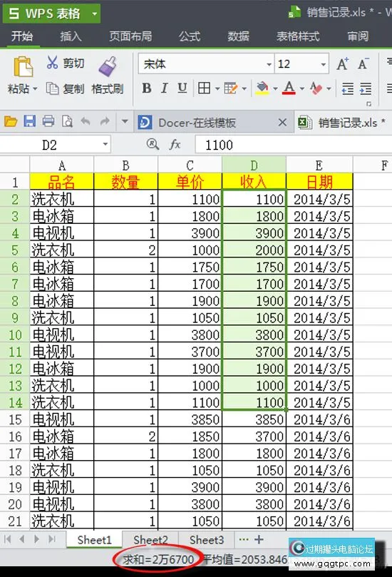The image size is (392, 577).
Task: Open the 审阅 ribbon tab
Action: click(358, 36)
